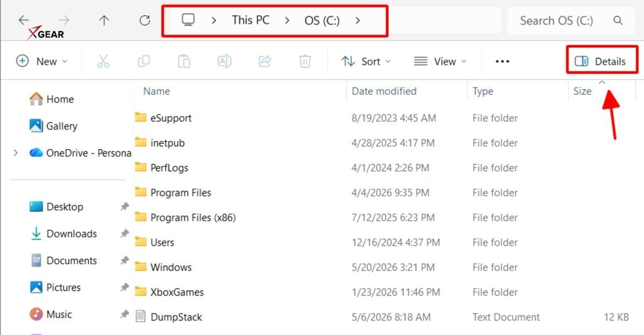Screen dimensions: 644x335
Task: Click the pin icon next to Music
Action: pos(125,314)
